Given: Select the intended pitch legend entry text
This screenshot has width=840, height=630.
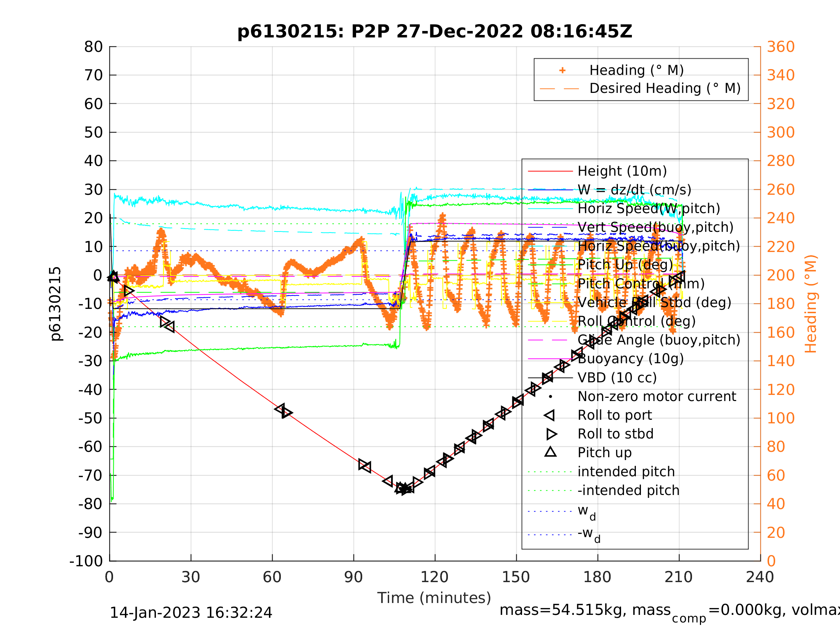Looking at the screenshot, I should 626,472.
